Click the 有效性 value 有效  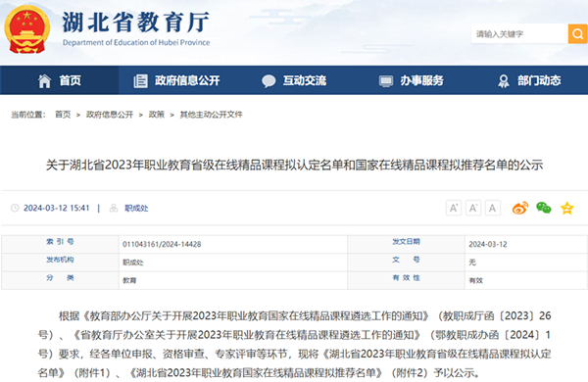pyautogui.click(x=476, y=280)
